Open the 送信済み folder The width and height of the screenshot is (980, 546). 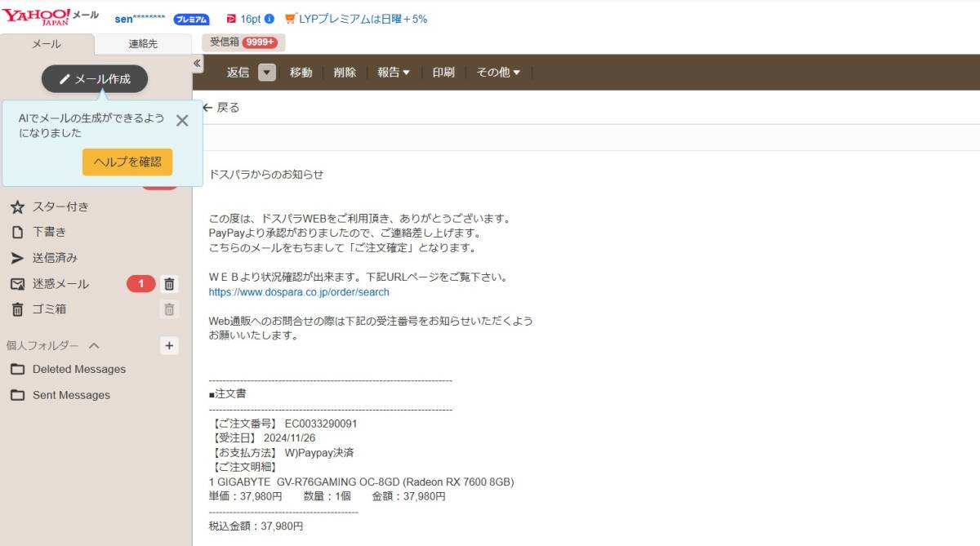click(x=56, y=258)
